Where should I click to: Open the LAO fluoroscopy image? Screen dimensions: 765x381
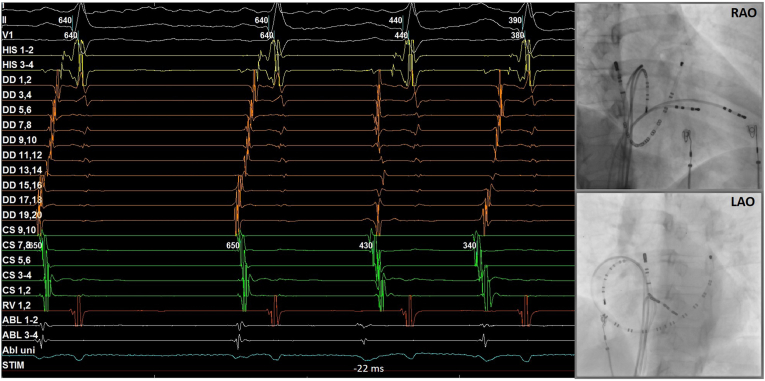pos(669,285)
